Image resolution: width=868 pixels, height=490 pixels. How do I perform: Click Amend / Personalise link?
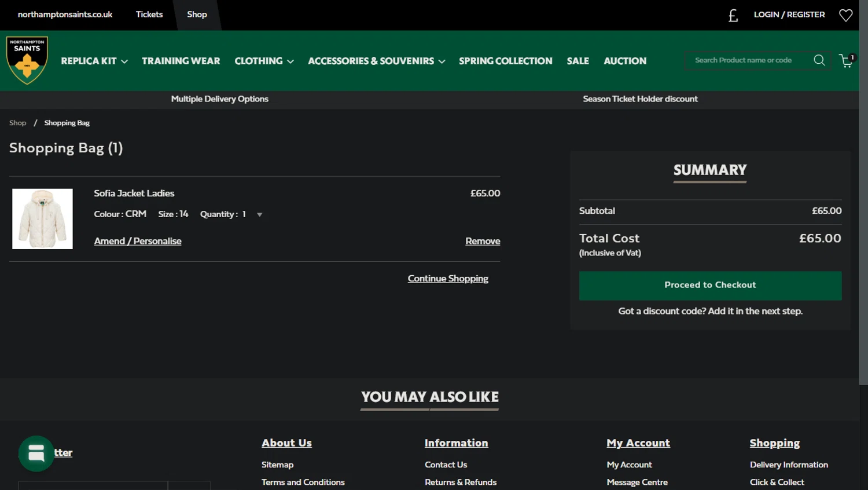[x=138, y=241]
